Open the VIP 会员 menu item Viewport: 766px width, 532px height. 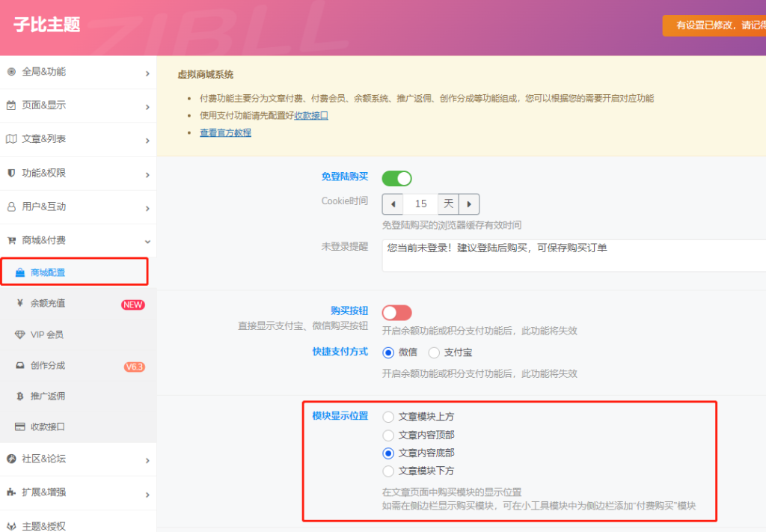[x=78, y=334]
